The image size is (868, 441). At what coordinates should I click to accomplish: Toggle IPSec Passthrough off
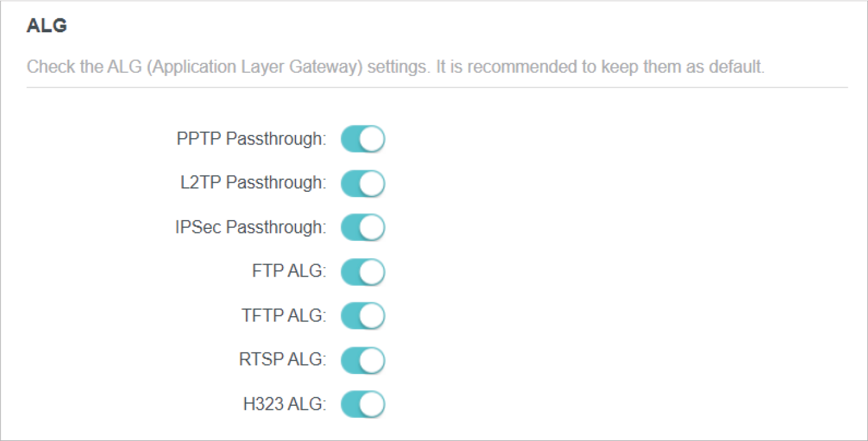tap(362, 228)
